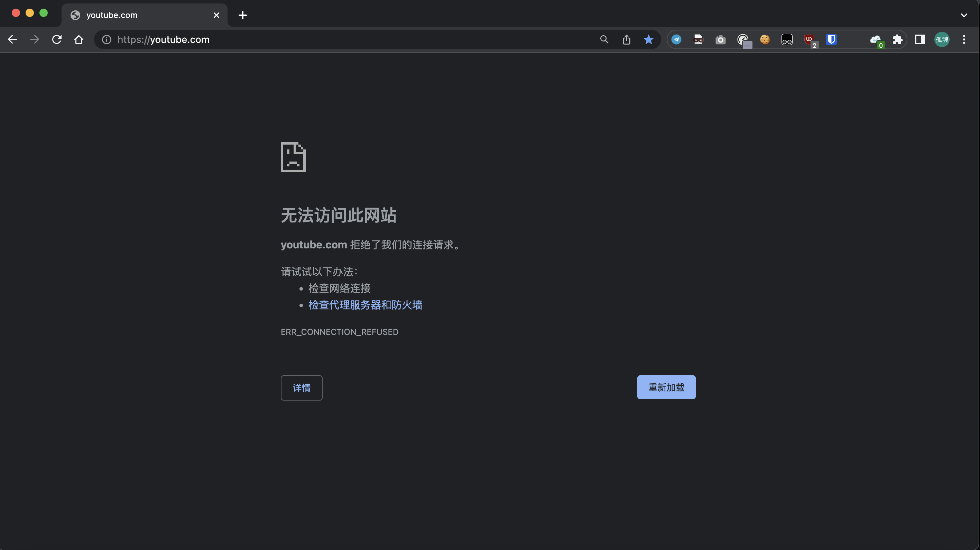Viewport: 980px width, 550px height.
Task: Click the 请试试以下办法 text
Action: [319, 272]
